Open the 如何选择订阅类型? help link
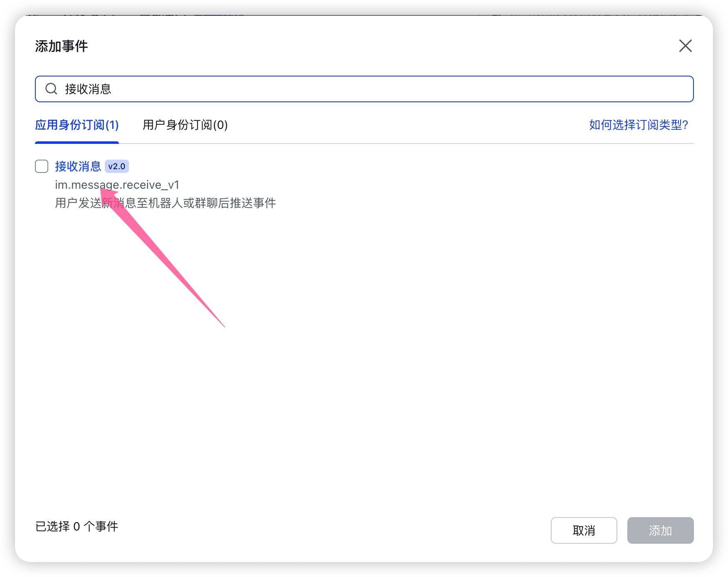This screenshot has width=728, height=577. pyautogui.click(x=639, y=125)
